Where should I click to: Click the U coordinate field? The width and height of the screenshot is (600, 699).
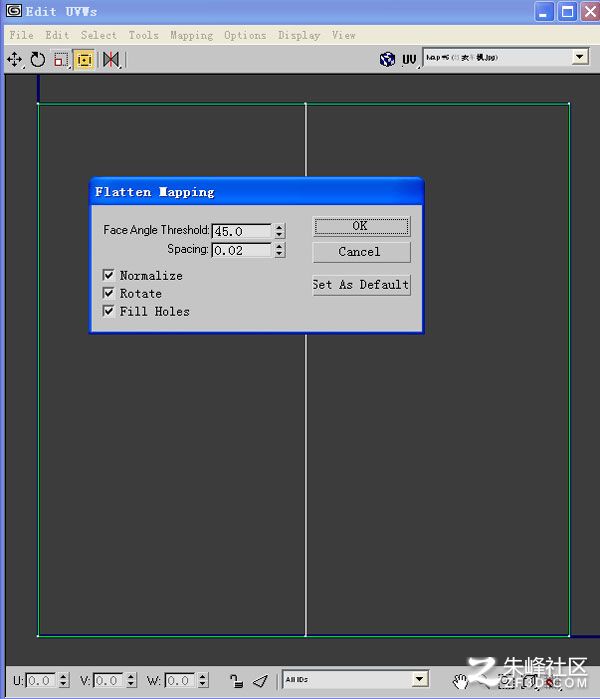[x=41, y=681]
